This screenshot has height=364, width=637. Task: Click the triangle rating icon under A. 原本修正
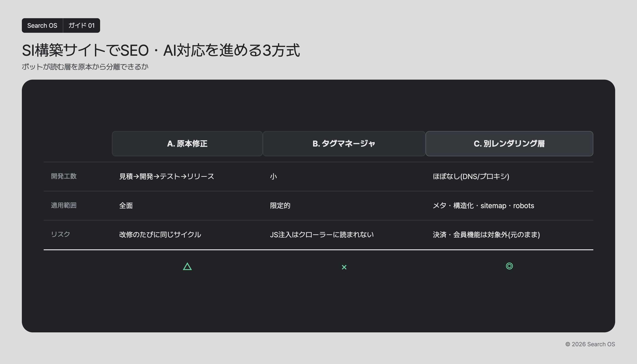coord(187,266)
